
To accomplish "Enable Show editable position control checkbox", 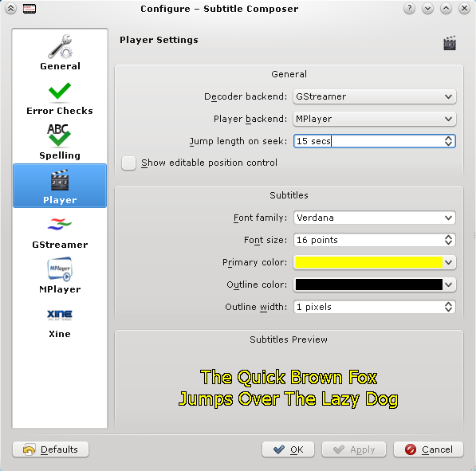I will [x=128, y=163].
